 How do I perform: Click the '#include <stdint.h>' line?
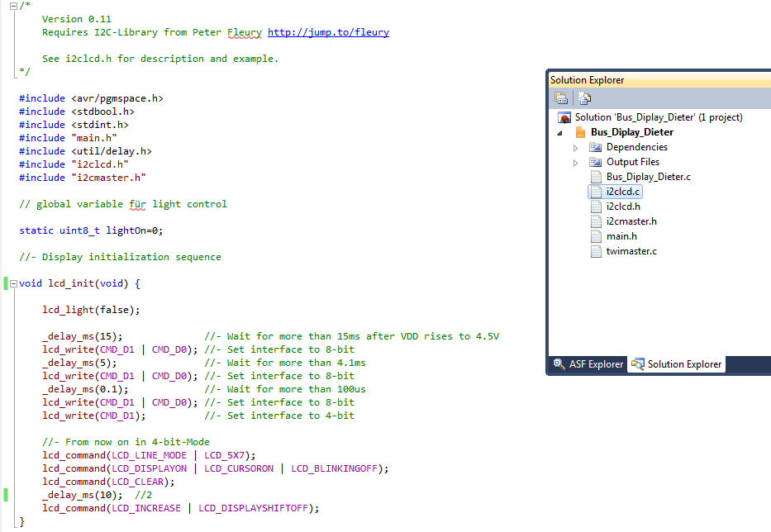74,125
